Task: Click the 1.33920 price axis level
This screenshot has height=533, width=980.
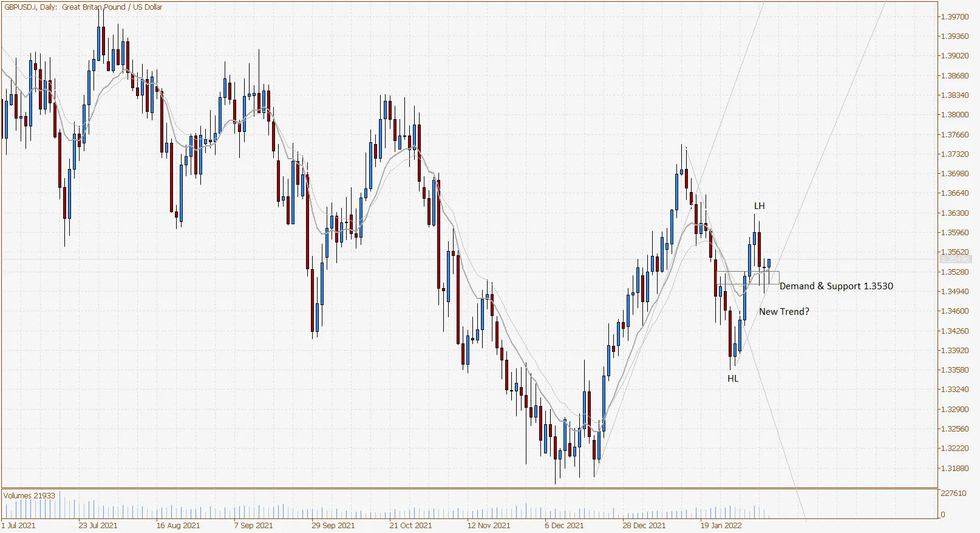Action: [954, 351]
